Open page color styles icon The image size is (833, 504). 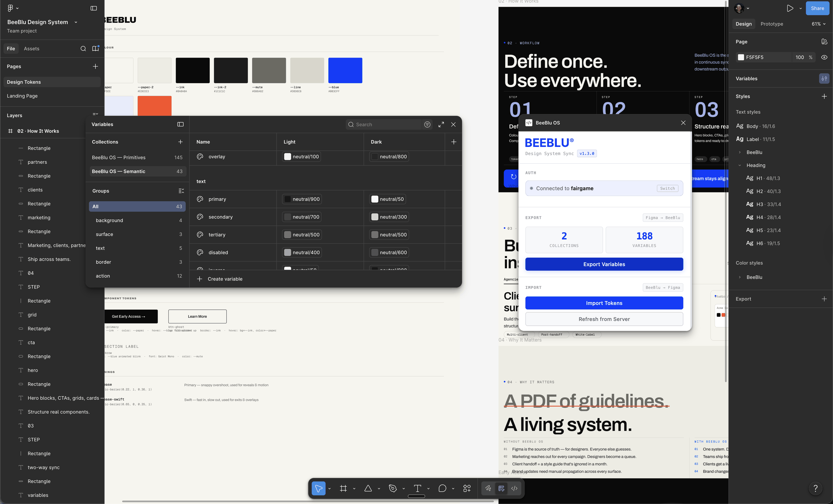pyautogui.click(x=824, y=42)
